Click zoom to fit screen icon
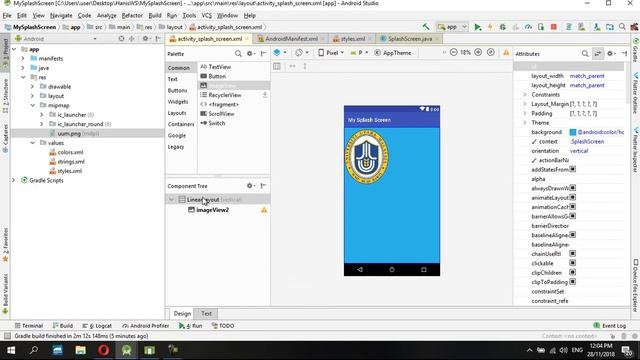This screenshot has width=640, height=360. (x=491, y=53)
